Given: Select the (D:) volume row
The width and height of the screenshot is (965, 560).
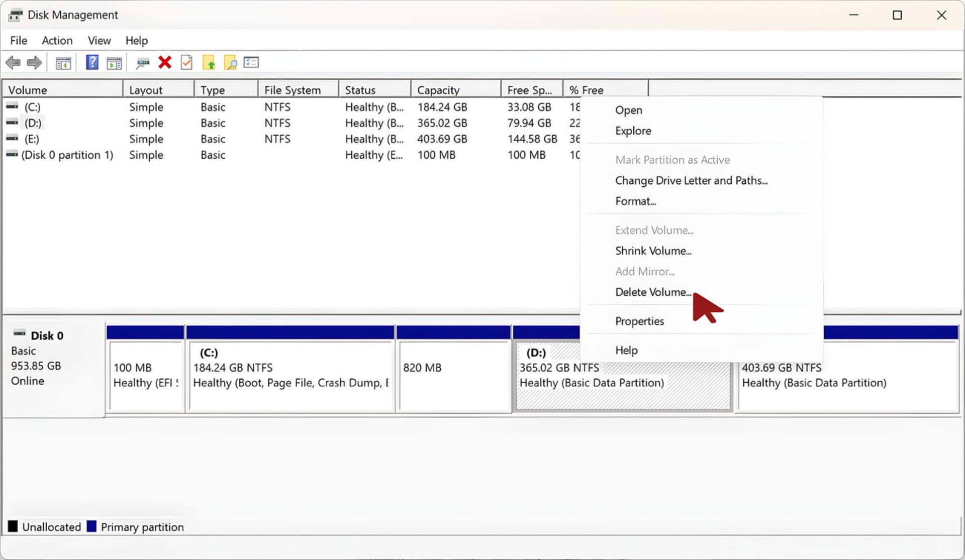Looking at the screenshot, I should click(x=292, y=123).
